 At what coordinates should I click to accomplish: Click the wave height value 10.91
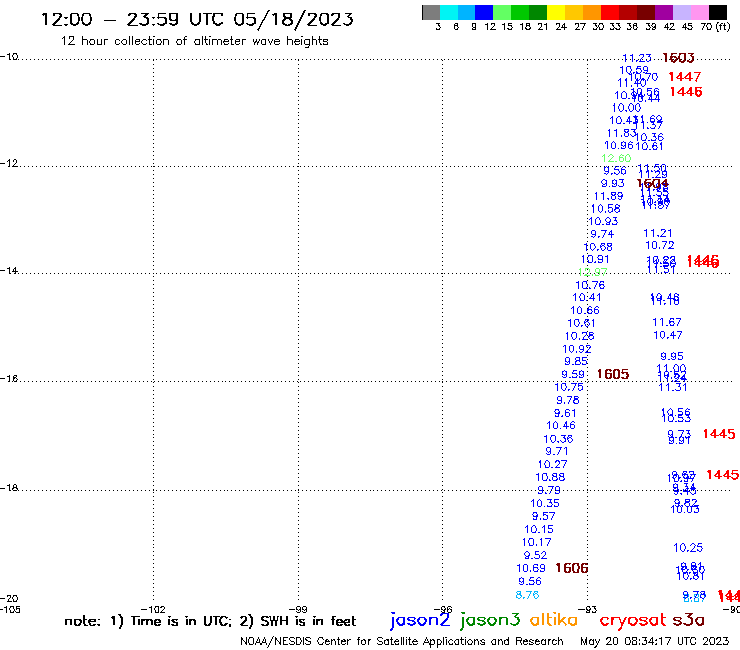(x=595, y=259)
